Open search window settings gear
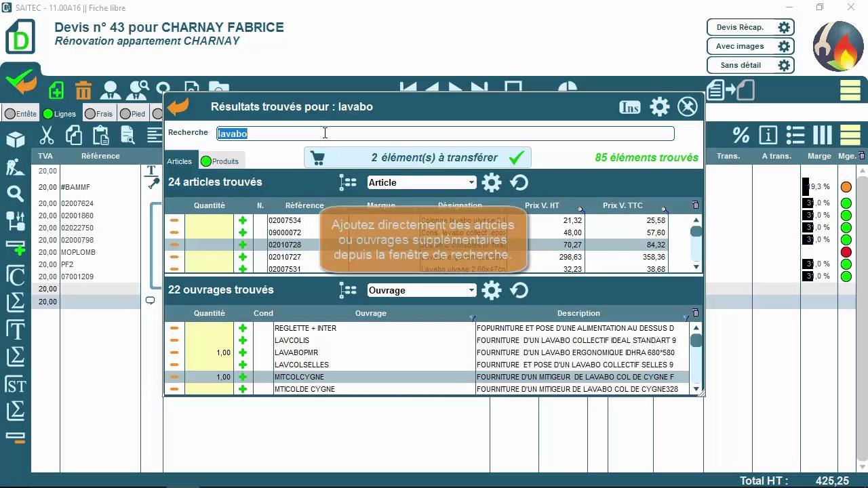 660,106
